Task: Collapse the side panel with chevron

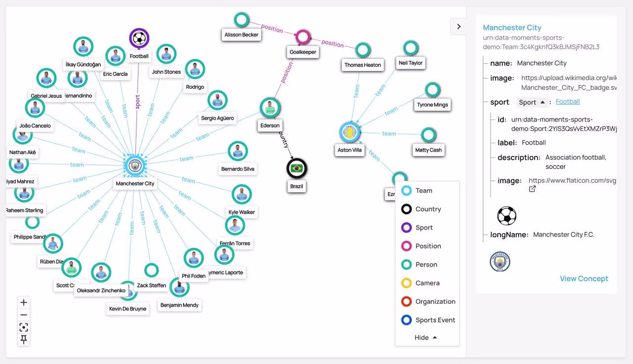Action: coord(458,27)
